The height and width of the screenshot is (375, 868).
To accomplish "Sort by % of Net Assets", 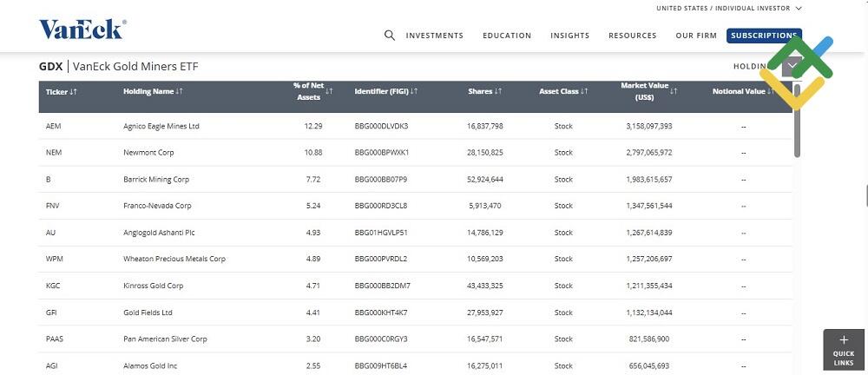I will 312,91.
